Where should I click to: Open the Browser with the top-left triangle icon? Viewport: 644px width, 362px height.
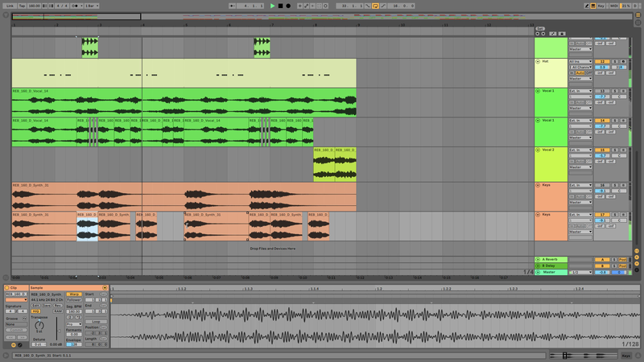pos(6,14)
